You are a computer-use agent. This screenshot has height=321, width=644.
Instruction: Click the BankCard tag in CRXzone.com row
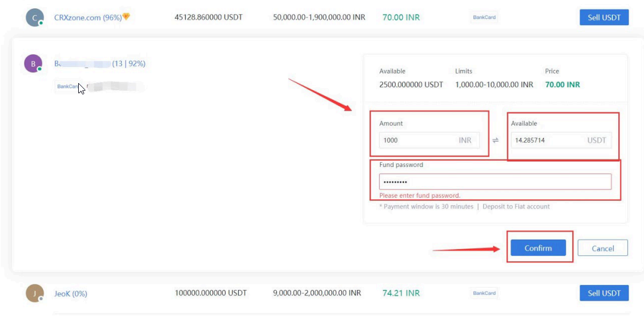coord(483,17)
